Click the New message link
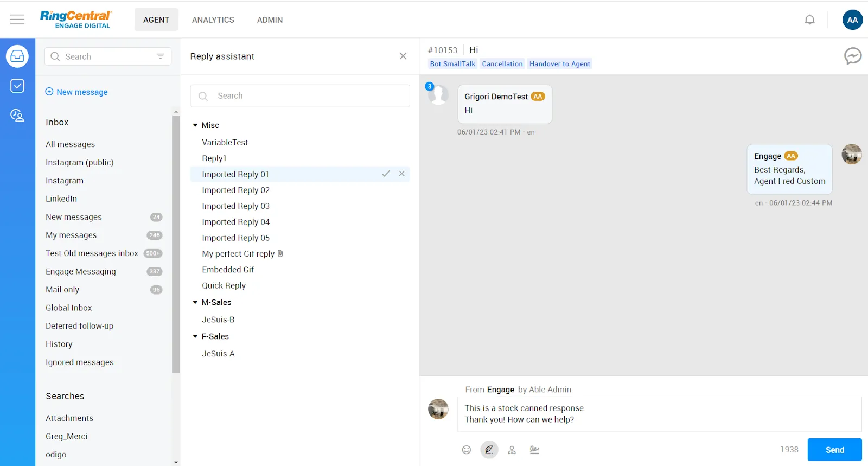The height and width of the screenshot is (466, 868). (81, 92)
